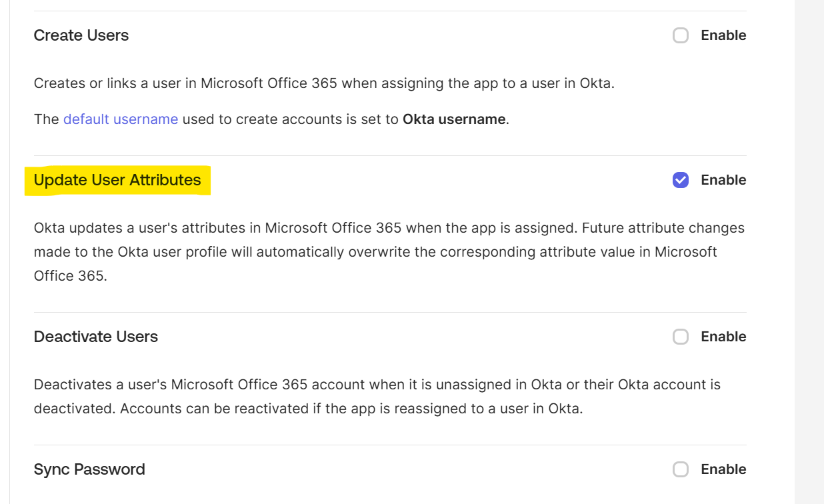Click the Update User Attributes heading
The image size is (824, 504).
[x=117, y=180]
